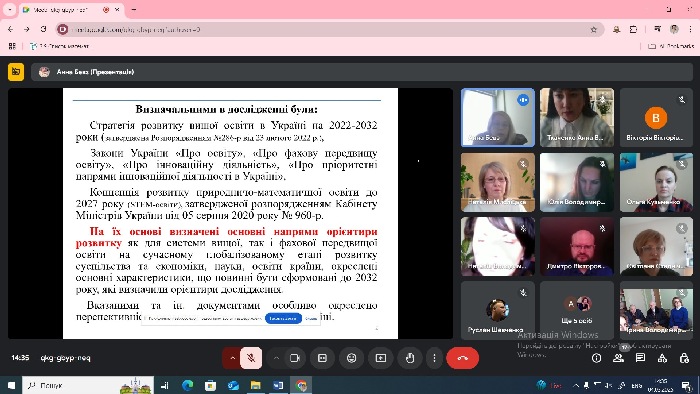Click the present screen icon

point(381,358)
